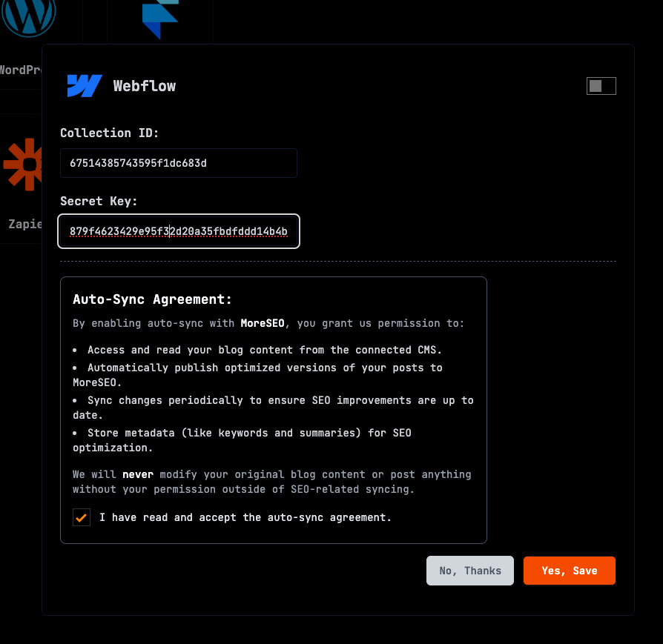Click the Collection ID label
The height and width of the screenshot is (644, 663).
[x=109, y=133]
